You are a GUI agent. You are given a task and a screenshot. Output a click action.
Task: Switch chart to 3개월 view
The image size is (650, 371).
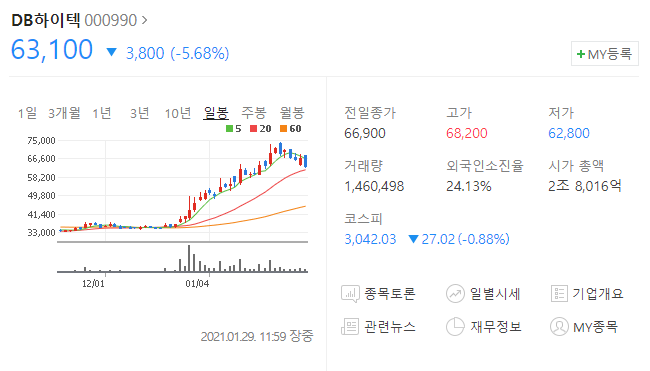click(64, 113)
